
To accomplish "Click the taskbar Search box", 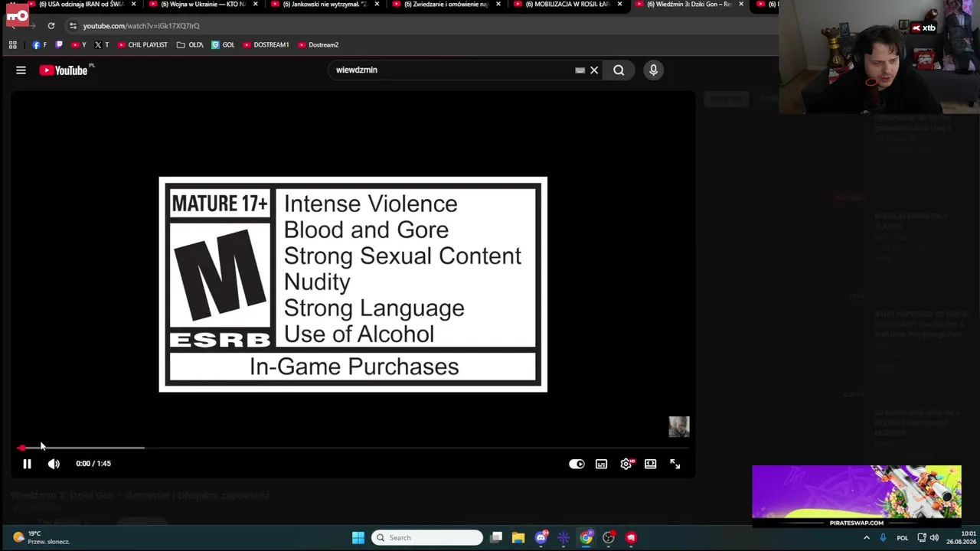I will [427, 538].
